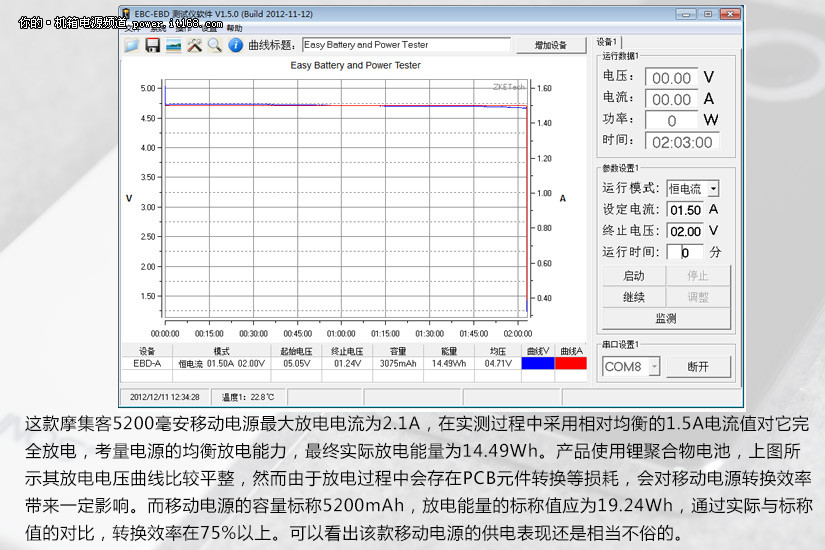This screenshot has width=825, height=550.
Task: Click the 设定电流 01.50 field
Action: point(685,210)
